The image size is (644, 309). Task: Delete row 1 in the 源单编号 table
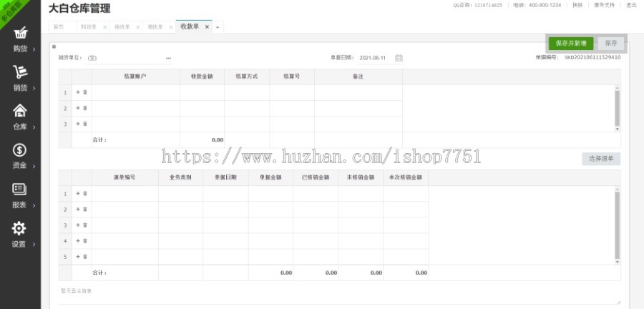pos(85,193)
